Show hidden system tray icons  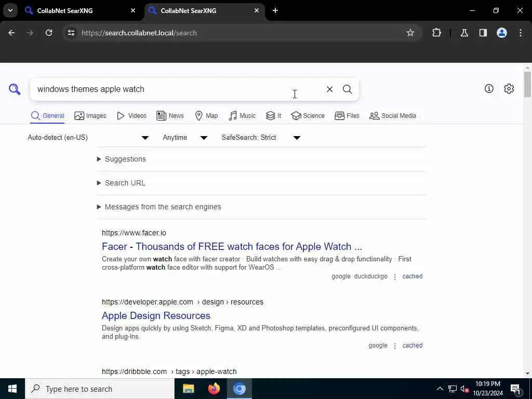coord(440,389)
